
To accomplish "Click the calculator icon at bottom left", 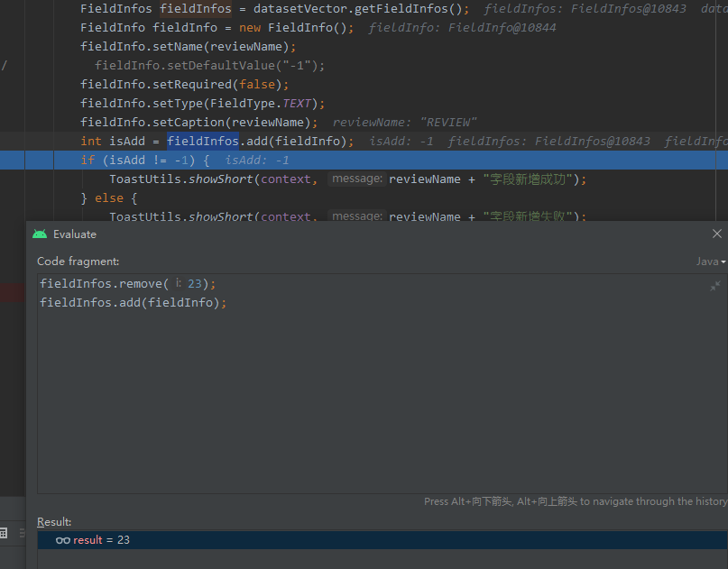I will [4, 533].
